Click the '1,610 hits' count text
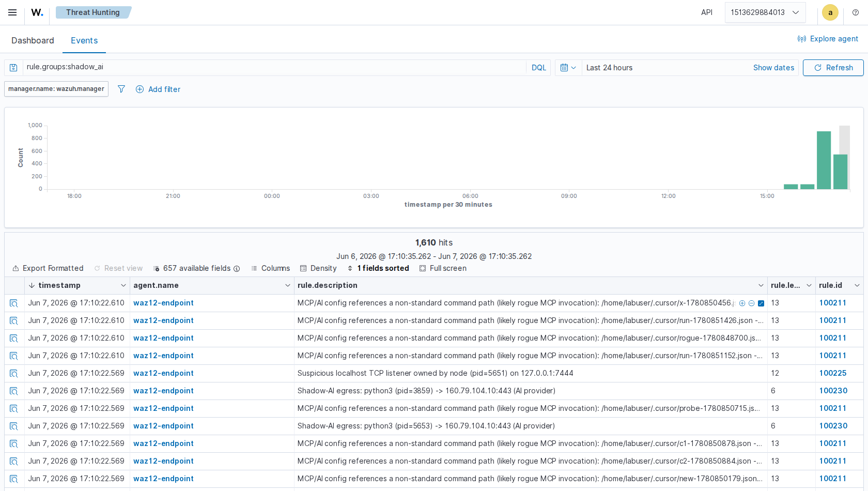This screenshot has height=491, width=868. (x=434, y=242)
